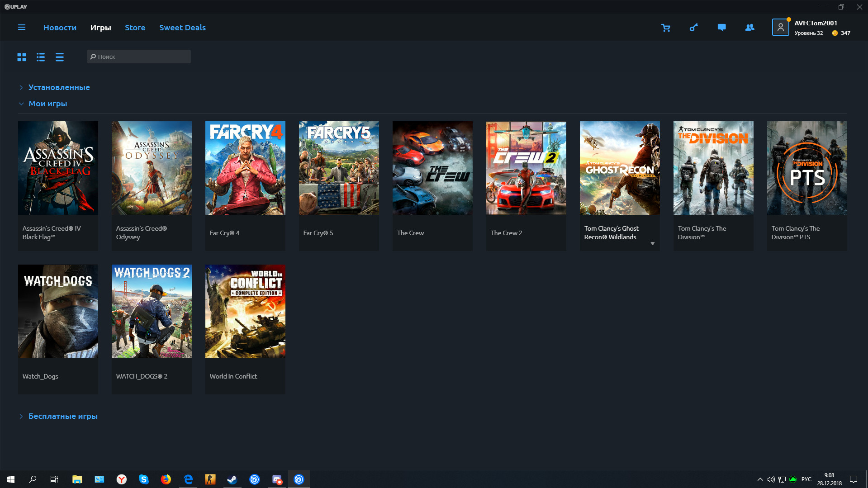Click the AVFCTom2001 profile avatar
This screenshot has height=488, width=868.
(x=780, y=28)
